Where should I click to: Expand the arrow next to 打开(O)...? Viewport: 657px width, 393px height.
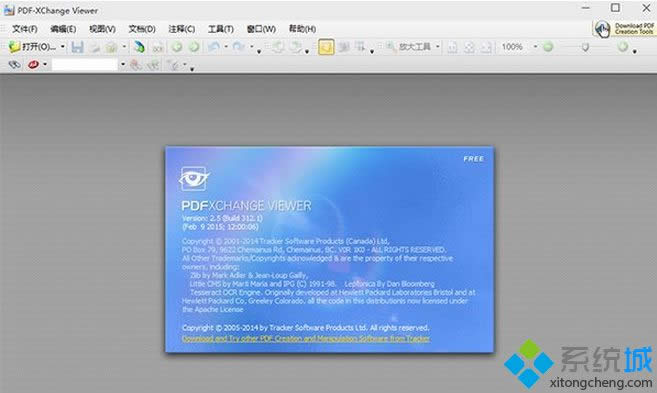(x=63, y=47)
